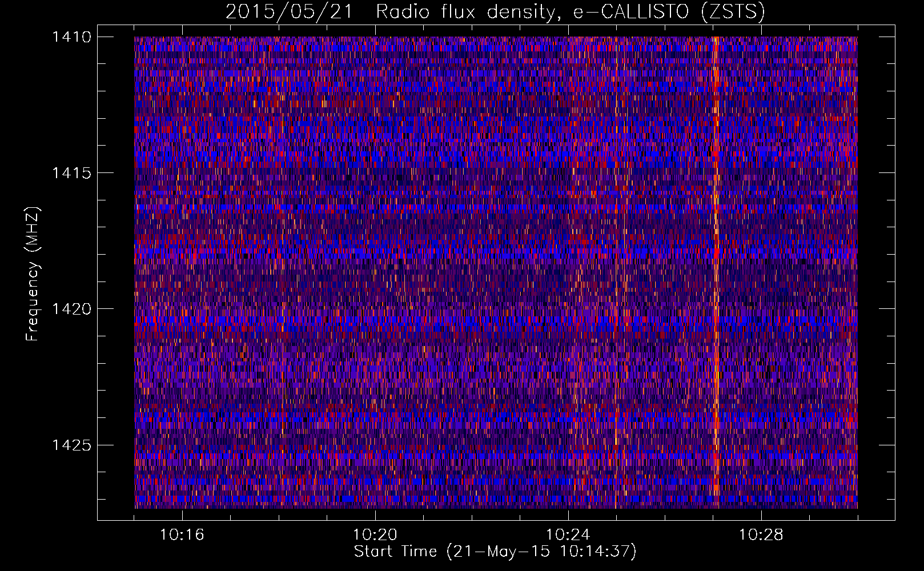The height and width of the screenshot is (571, 924).
Task: Click the bright vertical burst near 10:27
Action: 716,272
